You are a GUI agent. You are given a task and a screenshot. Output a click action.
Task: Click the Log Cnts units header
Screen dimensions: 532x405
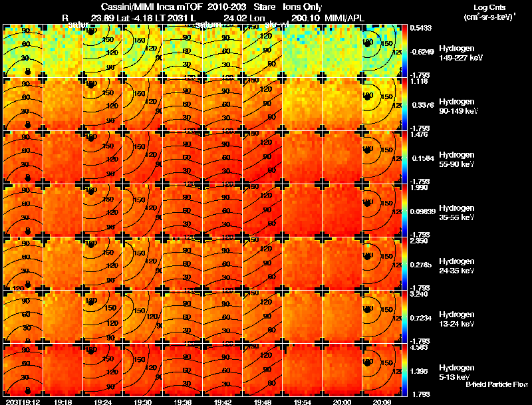489,12
